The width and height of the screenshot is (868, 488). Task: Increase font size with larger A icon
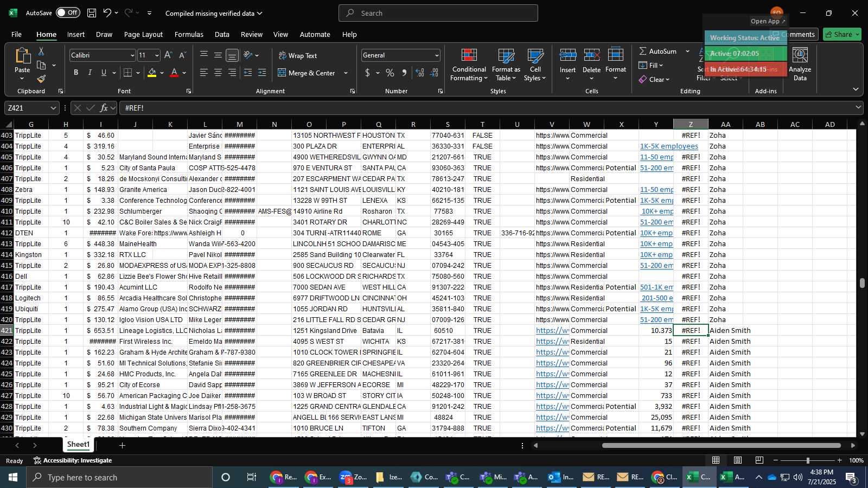coord(168,55)
